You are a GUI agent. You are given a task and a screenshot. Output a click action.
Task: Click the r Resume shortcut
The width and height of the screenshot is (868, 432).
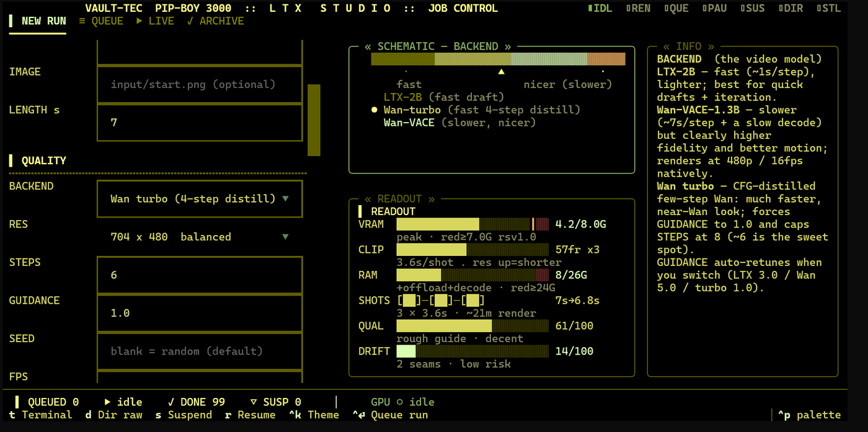pyautogui.click(x=250, y=415)
